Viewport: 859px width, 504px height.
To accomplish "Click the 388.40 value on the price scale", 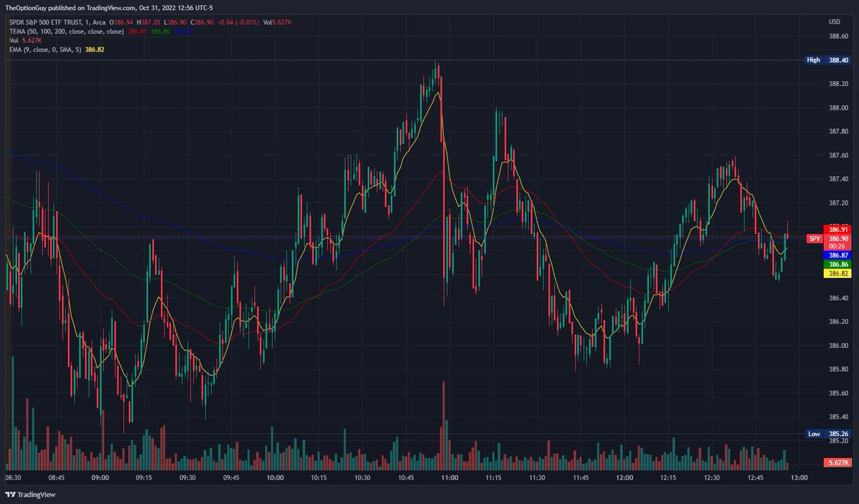I will tap(838, 60).
